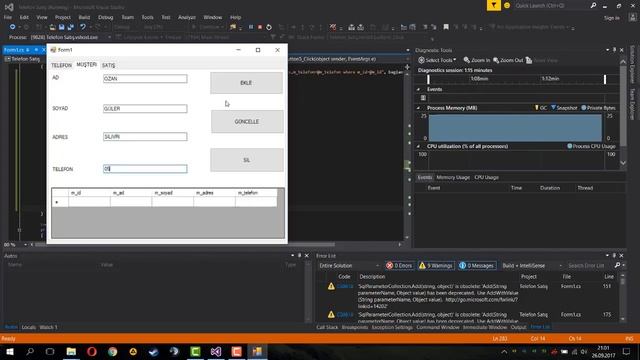Click the Undo icon in toolbar
The image size is (640, 360).
82,27
